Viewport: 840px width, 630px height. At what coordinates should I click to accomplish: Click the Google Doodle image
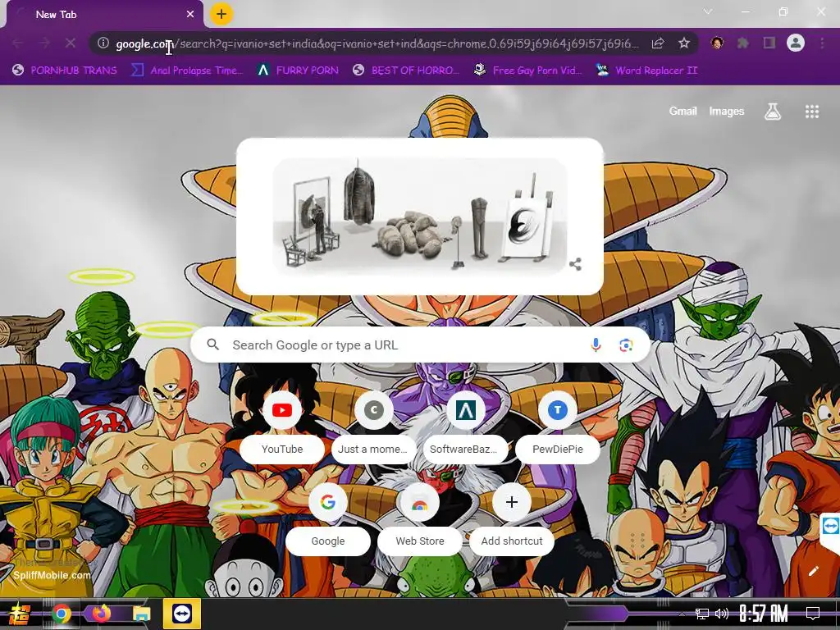(x=419, y=216)
